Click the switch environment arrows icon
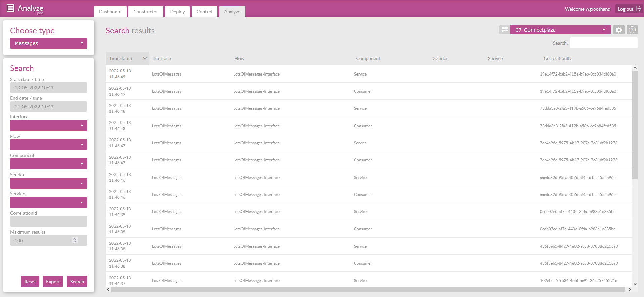Viewport: 644px width, 297px height. pos(504,30)
